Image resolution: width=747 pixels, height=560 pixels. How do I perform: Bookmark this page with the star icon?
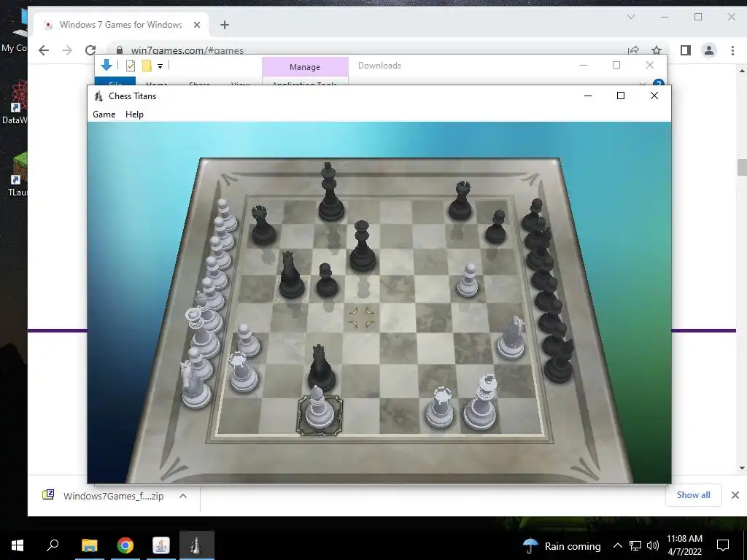pos(657,50)
